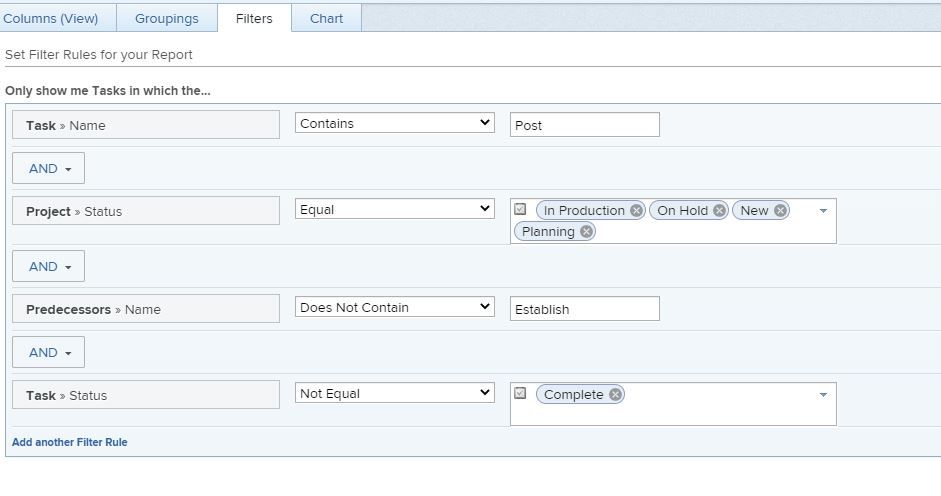
Task: Remove the New status tag
Action: [x=780, y=211]
